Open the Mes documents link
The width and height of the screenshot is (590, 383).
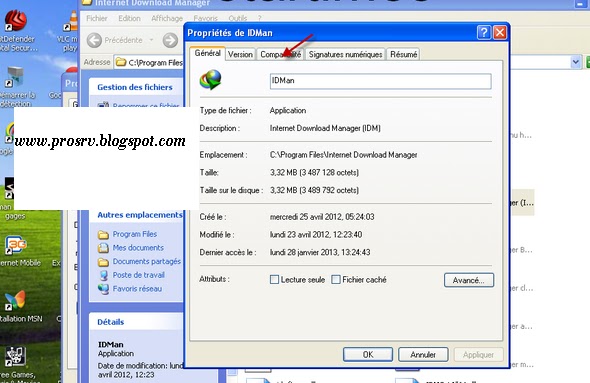click(138, 248)
